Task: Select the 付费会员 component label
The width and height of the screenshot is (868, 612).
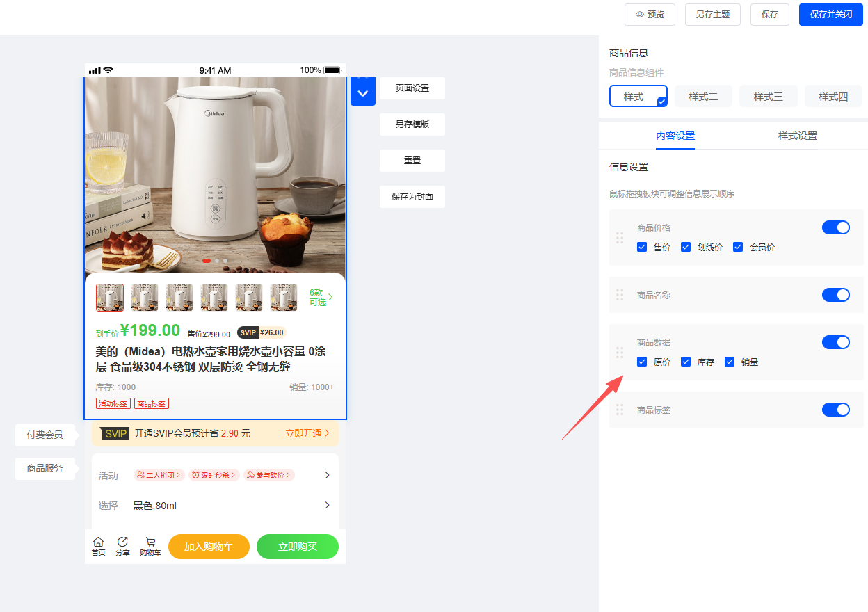Action: pyautogui.click(x=45, y=435)
